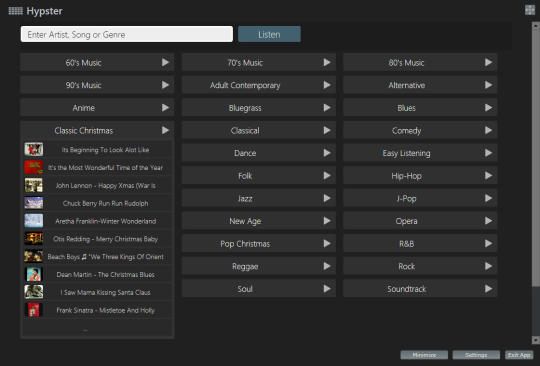Start Dance with its play arrow
Viewport: 540px width, 366px height.
327,153
